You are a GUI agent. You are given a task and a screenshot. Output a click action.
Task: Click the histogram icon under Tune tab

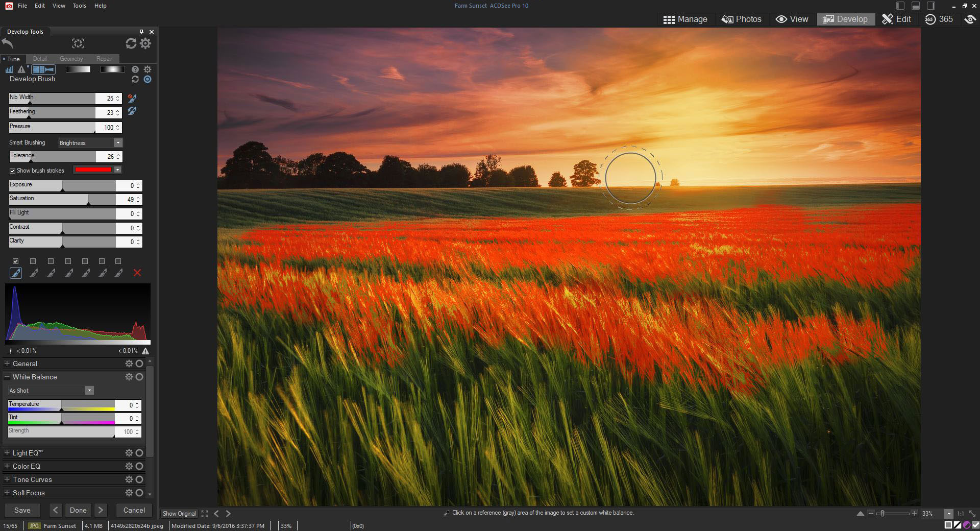[9, 69]
